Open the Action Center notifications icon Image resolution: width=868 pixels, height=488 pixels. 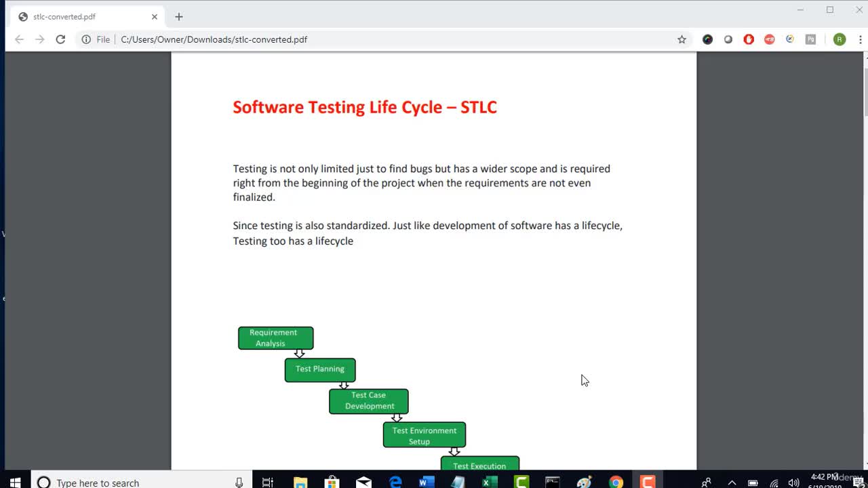point(858,483)
